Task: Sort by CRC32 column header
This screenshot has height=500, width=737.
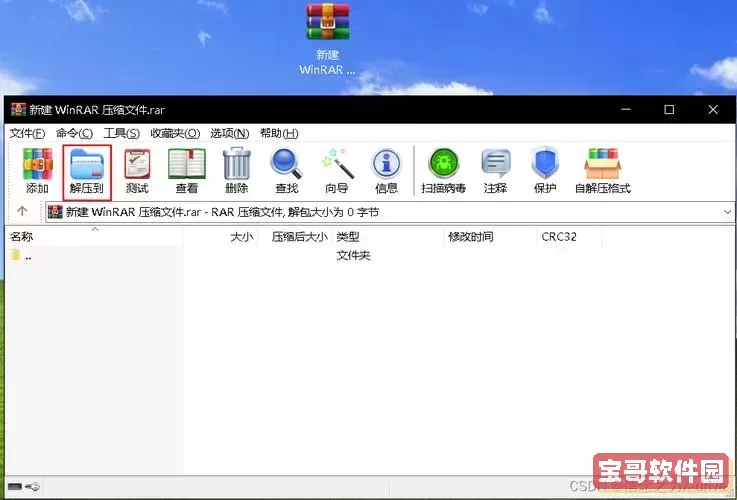Action: (569, 237)
